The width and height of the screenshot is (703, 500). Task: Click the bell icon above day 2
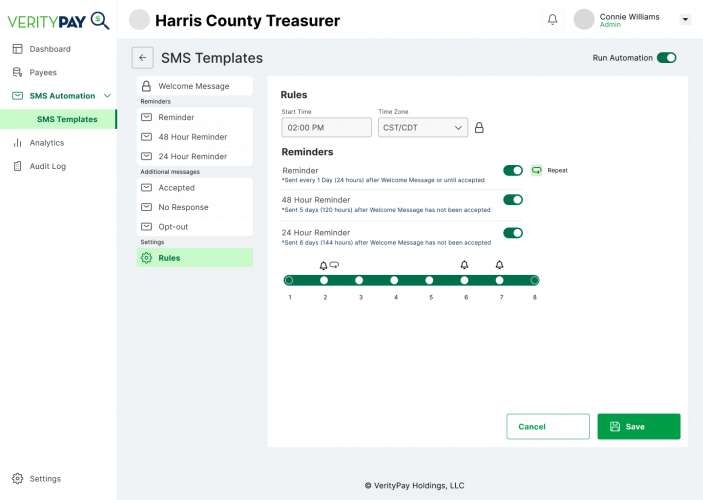(x=323, y=265)
